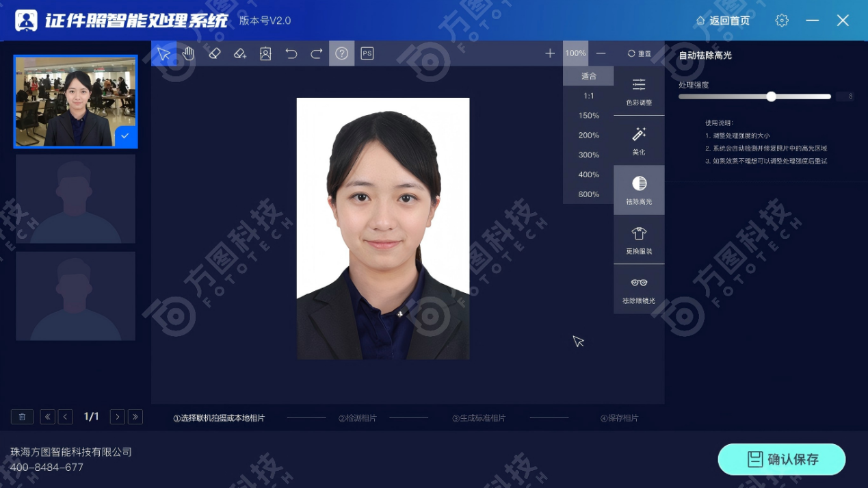Click the 确认保存 button

[x=782, y=459]
